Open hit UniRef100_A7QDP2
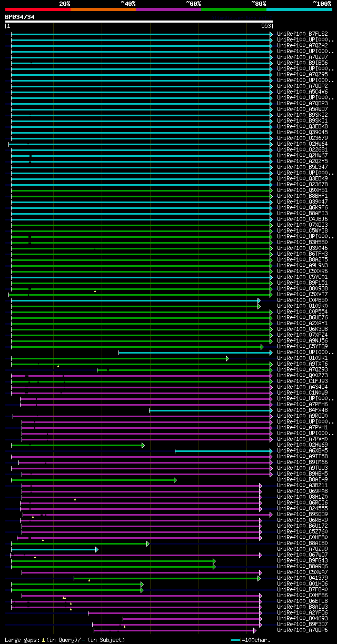337x644 pixels. click(303, 86)
